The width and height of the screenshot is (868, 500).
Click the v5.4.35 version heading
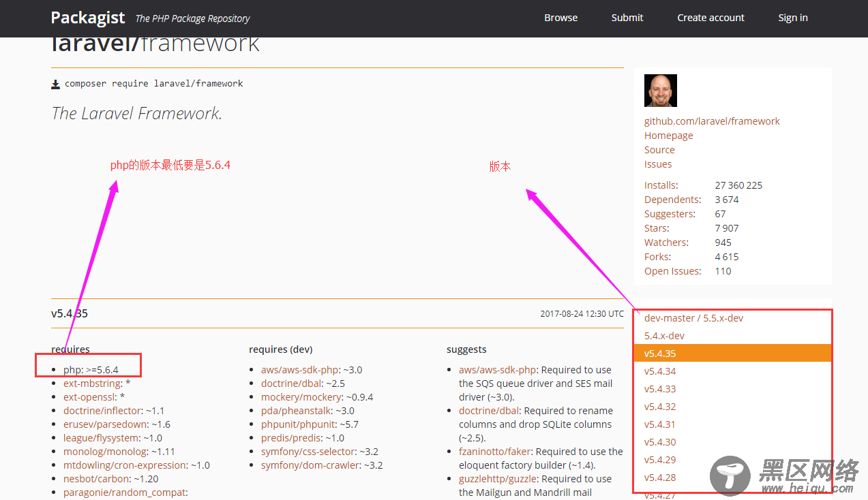(x=70, y=314)
